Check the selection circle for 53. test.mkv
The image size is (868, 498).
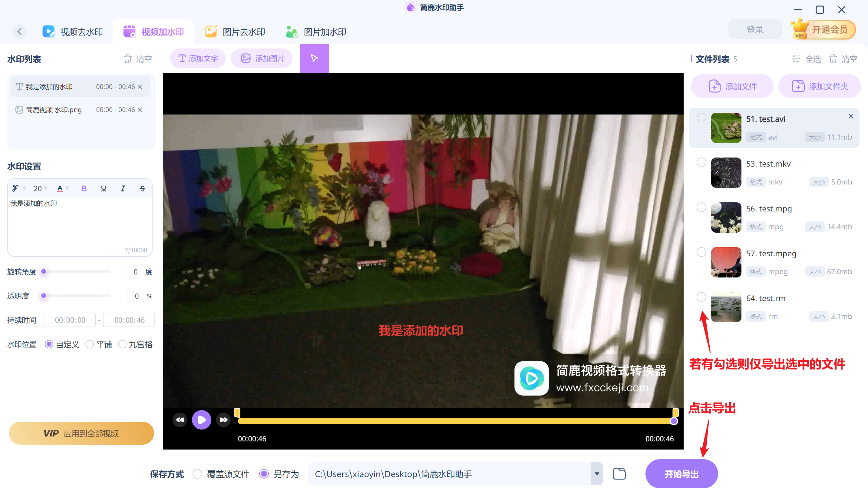point(701,162)
